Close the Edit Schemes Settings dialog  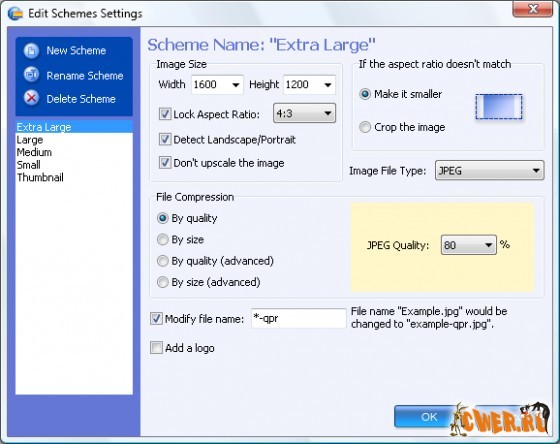pyautogui.click(x=532, y=9)
